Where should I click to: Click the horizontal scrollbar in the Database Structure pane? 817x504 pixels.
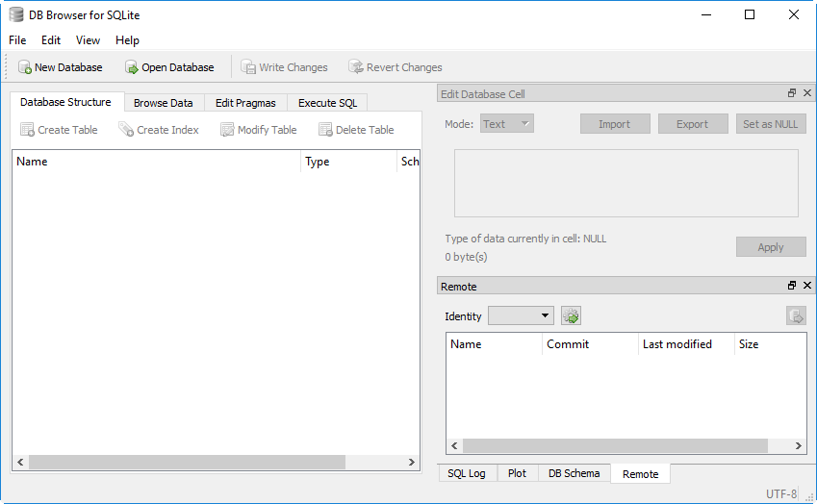(187, 463)
